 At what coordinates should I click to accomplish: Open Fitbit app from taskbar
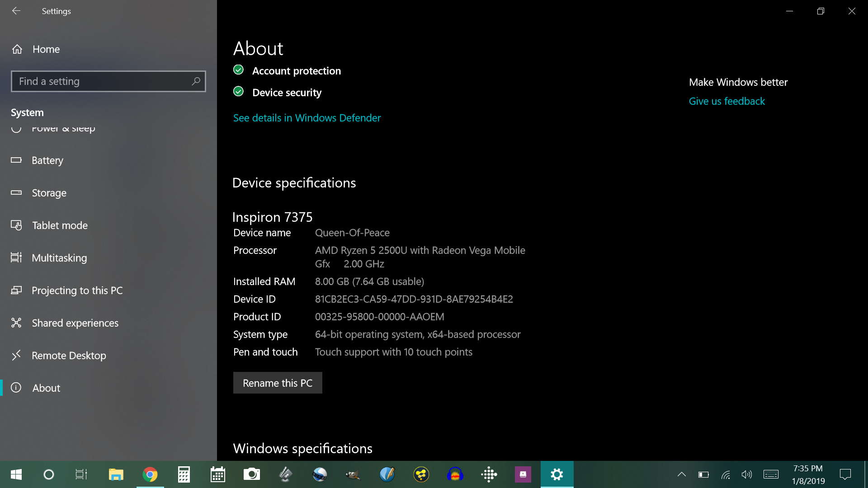tap(489, 474)
